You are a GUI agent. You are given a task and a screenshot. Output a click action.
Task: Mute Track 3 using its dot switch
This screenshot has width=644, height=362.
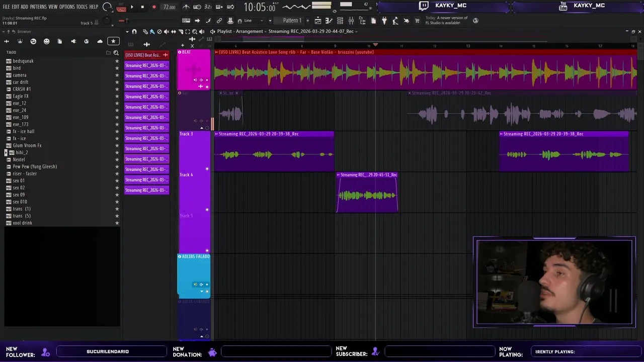(x=207, y=168)
